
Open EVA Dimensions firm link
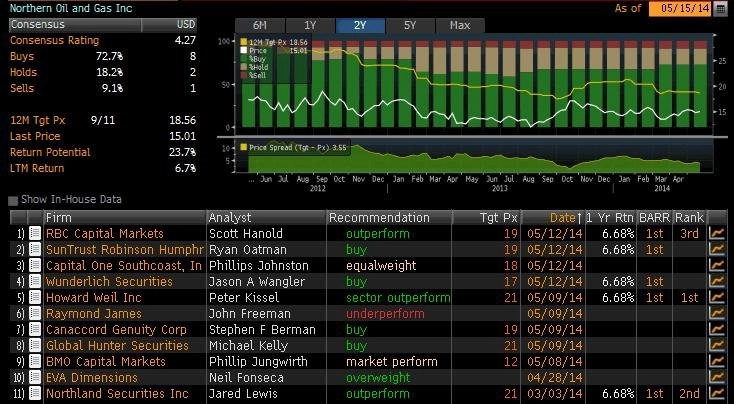(x=92, y=377)
